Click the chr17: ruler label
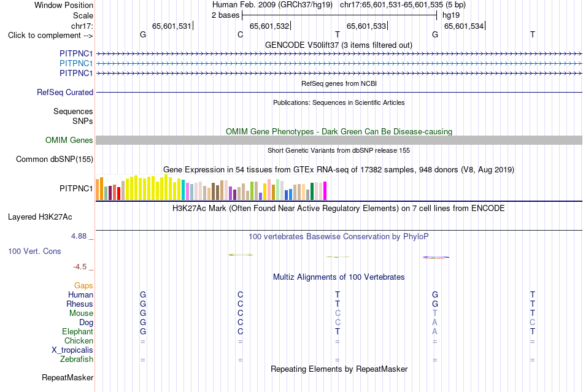Viewport: 583px width, 392px height. click(82, 26)
